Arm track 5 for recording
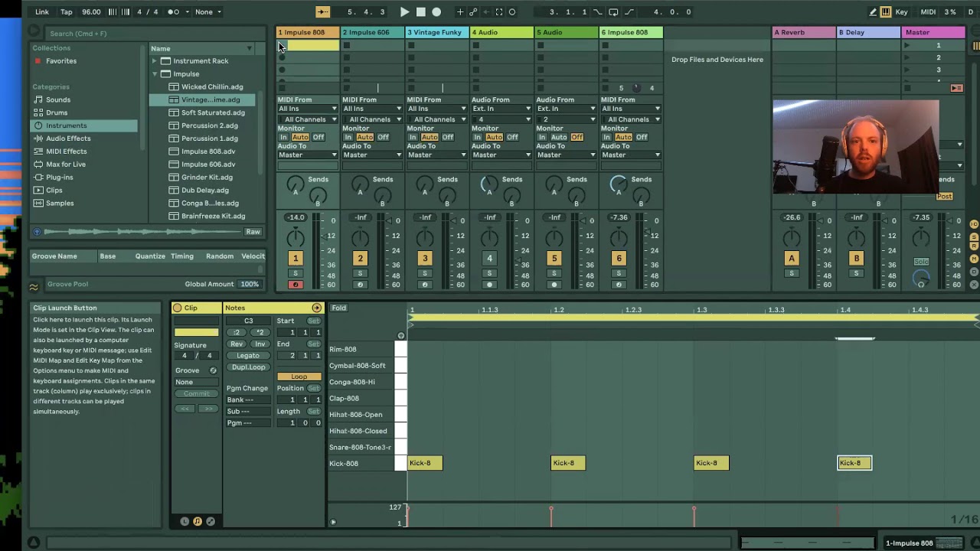This screenshot has height=551, width=980. [554, 285]
